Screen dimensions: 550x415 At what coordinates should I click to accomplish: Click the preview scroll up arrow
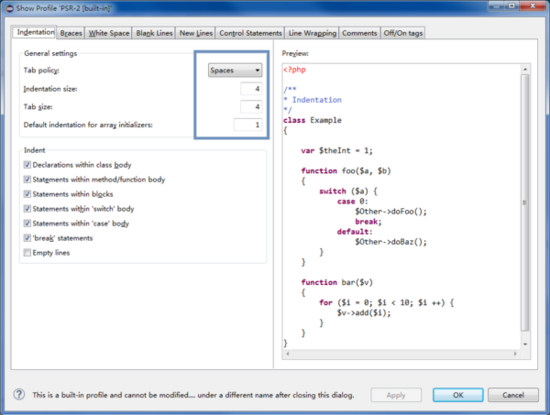[525, 69]
